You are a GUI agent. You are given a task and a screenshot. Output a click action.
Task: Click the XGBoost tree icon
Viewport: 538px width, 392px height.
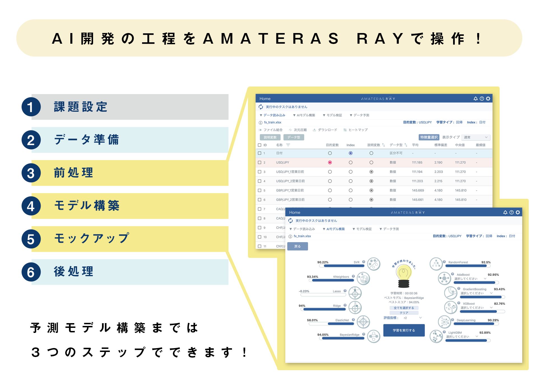point(451,307)
